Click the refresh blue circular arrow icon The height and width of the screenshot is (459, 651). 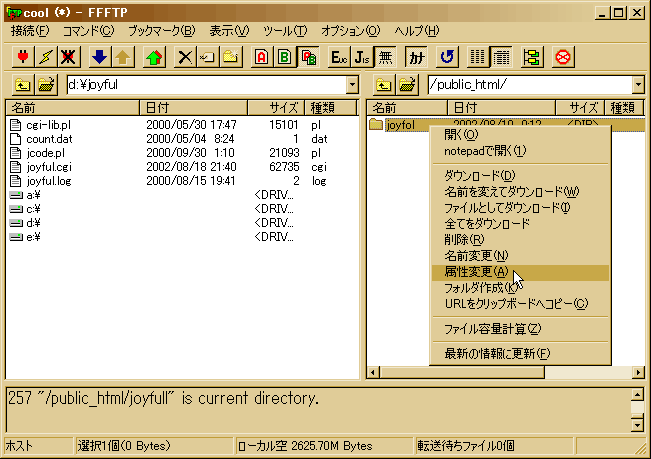pyautogui.click(x=447, y=57)
